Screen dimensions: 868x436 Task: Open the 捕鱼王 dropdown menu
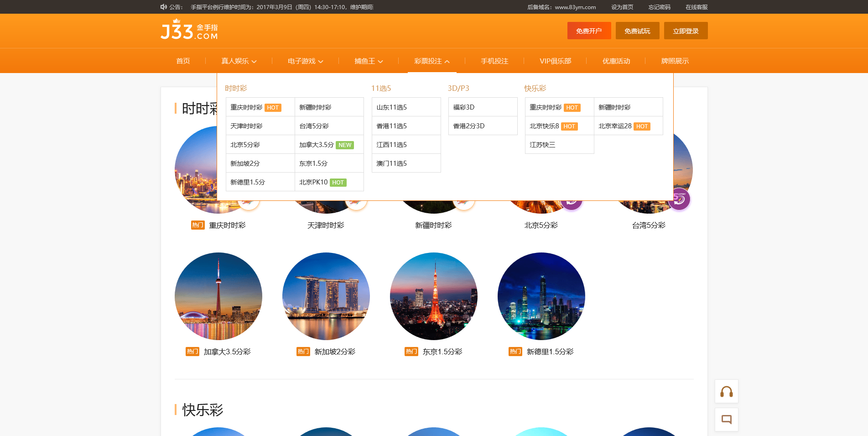369,61
